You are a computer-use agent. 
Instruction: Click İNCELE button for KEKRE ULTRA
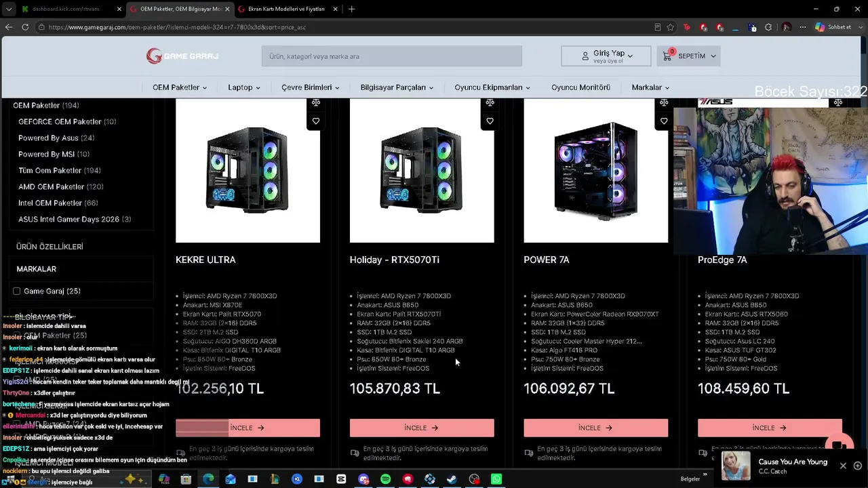(x=248, y=428)
